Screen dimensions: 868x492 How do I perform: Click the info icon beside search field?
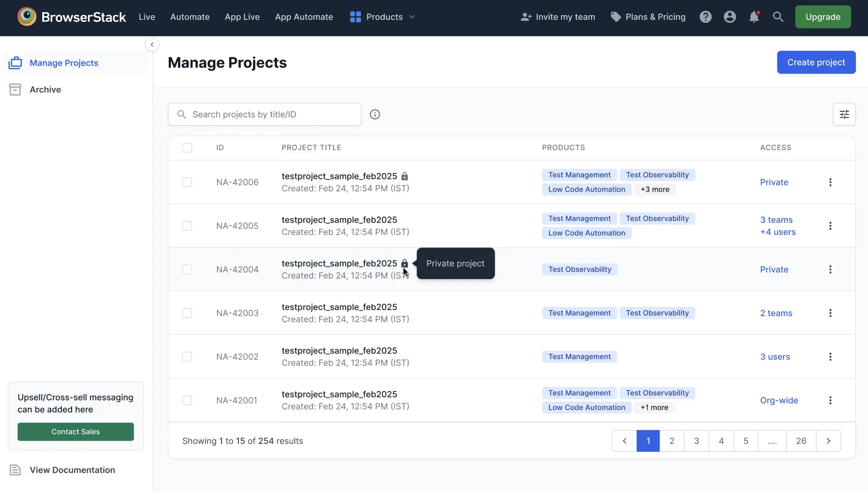click(375, 114)
